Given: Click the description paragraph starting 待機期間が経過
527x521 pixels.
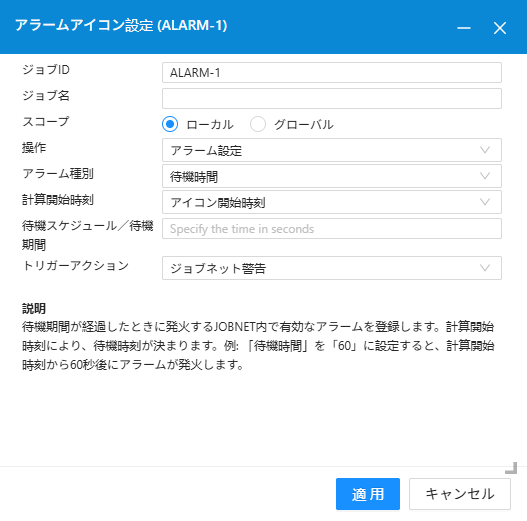Looking at the screenshot, I should [258, 346].
